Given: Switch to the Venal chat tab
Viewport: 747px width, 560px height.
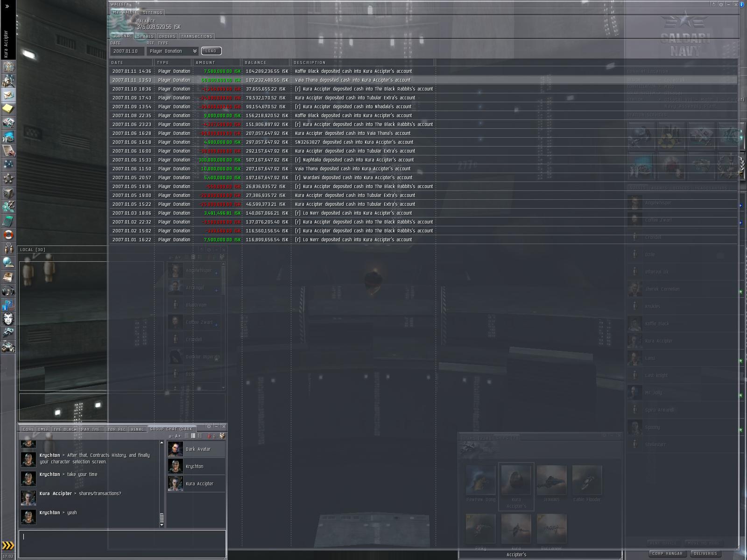Looking at the screenshot, I should click(x=137, y=429).
